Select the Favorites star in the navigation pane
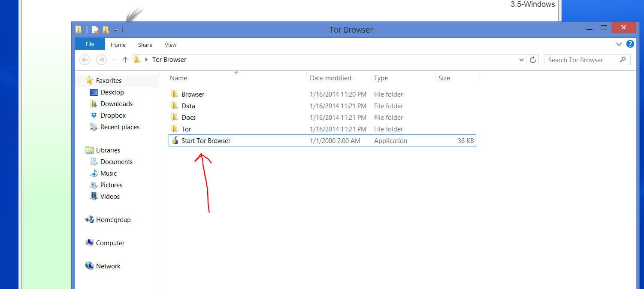The width and height of the screenshot is (644, 289). pos(89,80)
